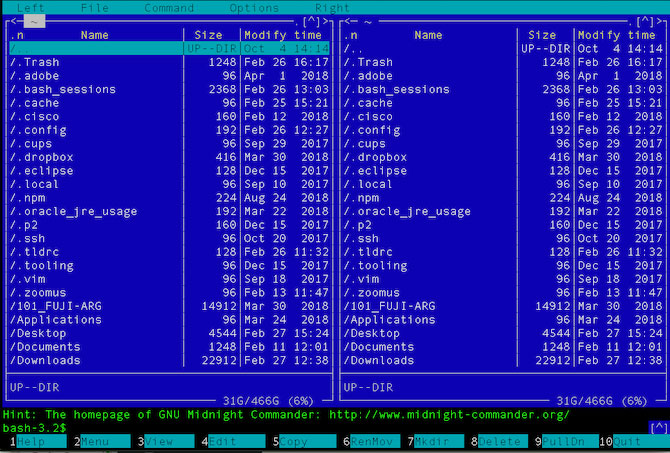Select /Downloads in the right panel
The width and height of the screenshot is (670, 453).
tap(503, 360)
